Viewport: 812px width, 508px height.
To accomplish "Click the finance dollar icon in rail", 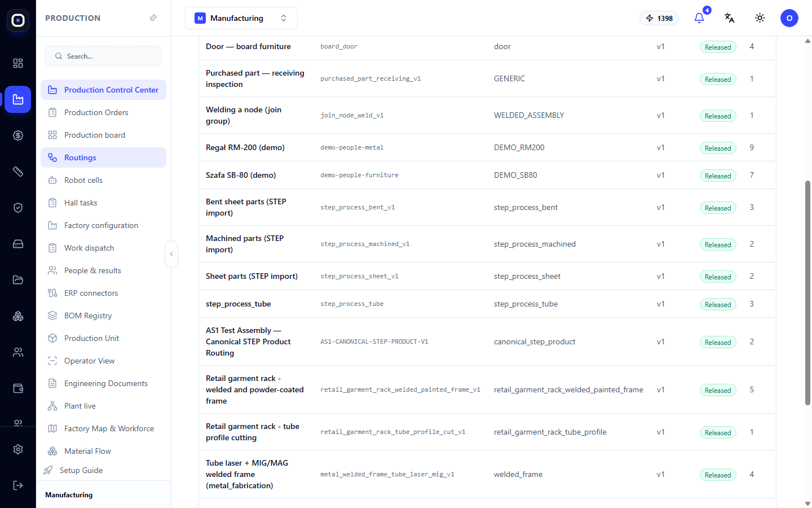I will coord(18,135).
